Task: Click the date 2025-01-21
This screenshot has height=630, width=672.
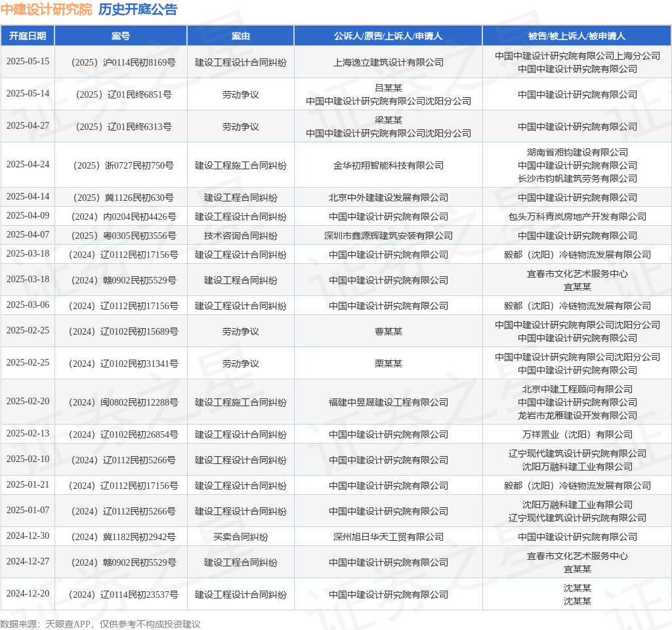Action: (28, 484)
